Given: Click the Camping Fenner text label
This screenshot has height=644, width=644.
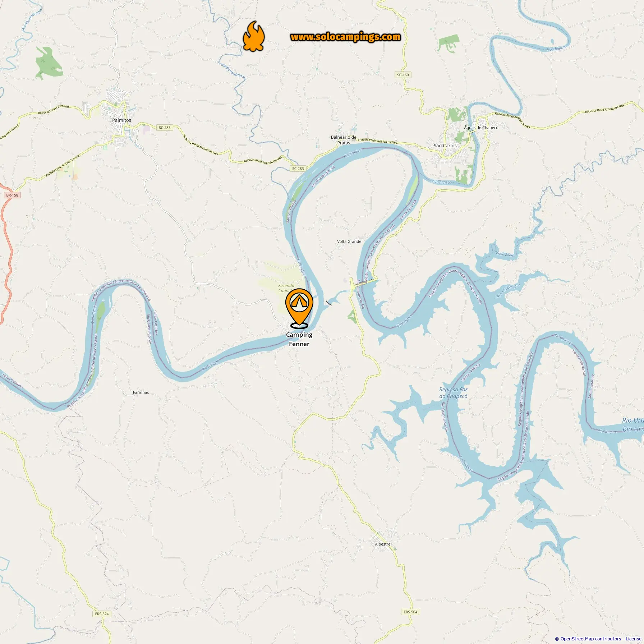Looking at the screenshot, I should (299, 339).
